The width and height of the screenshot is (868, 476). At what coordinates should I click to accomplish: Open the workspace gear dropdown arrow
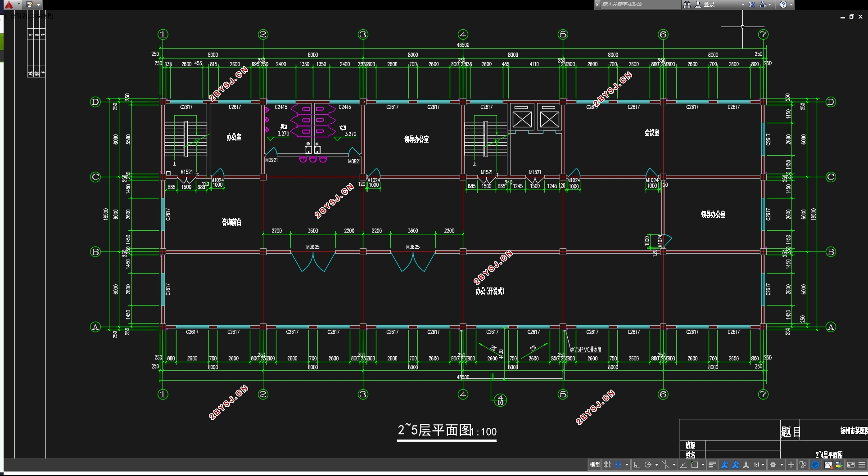tap(782, 465)
